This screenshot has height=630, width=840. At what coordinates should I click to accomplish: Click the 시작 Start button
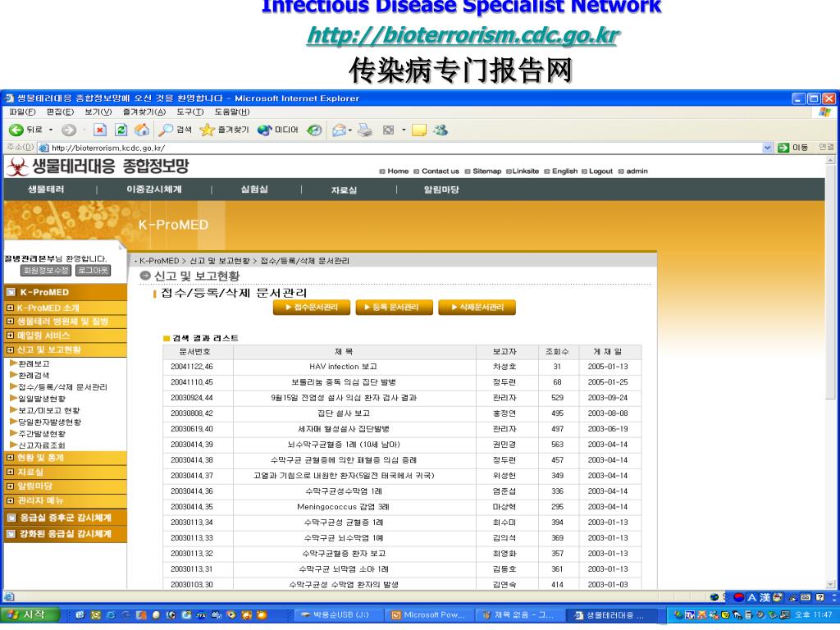(x=30, y=615)
